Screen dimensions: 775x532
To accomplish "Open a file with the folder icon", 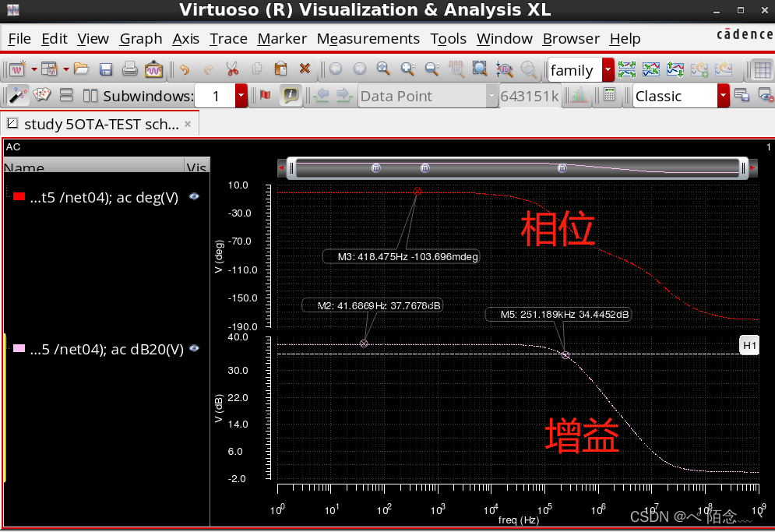I will [81, 69].
